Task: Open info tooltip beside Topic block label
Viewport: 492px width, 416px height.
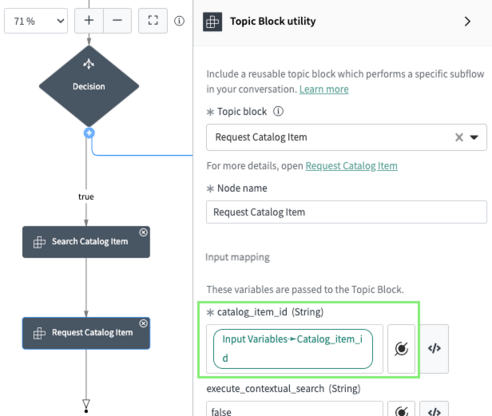Action: (x=278, y=111)
